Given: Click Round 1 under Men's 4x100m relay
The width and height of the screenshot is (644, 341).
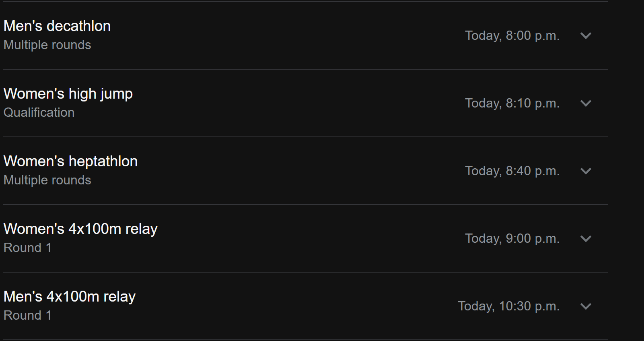Looking at the screenshot, I should [28, 316].
